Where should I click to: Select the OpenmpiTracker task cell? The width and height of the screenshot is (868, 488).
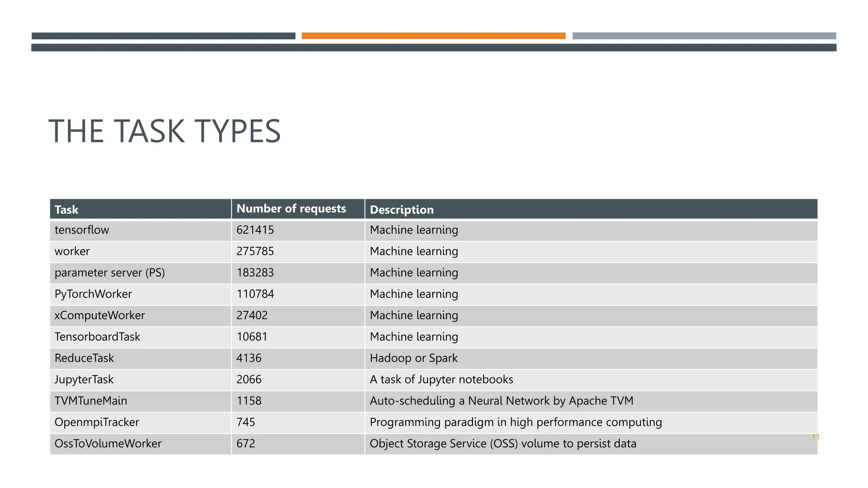coord(97,422)
